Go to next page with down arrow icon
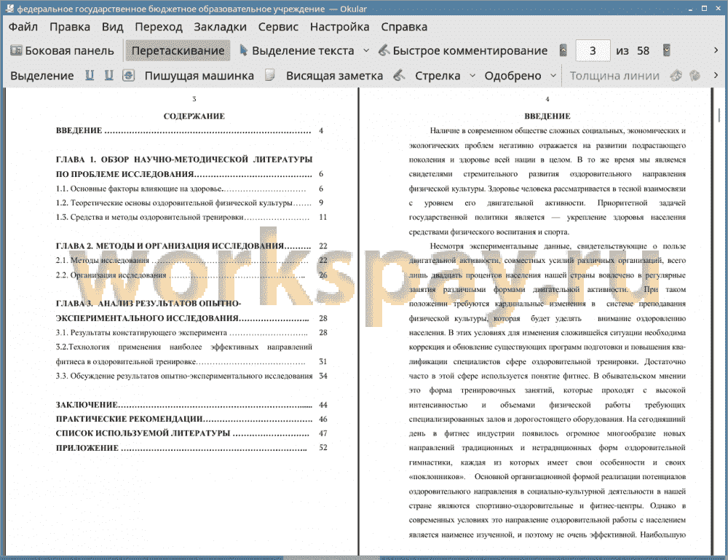The width and height of the screenshot is (728, 560). (666, 50)
